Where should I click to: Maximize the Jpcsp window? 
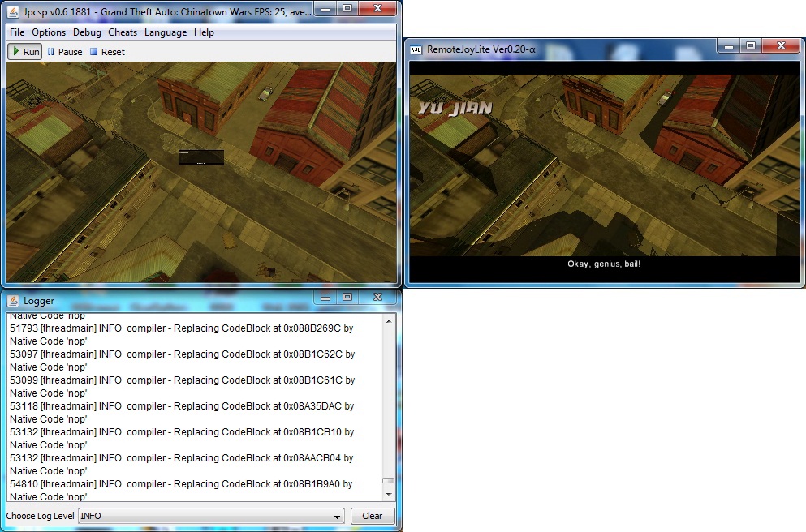(x=347, y=9)
